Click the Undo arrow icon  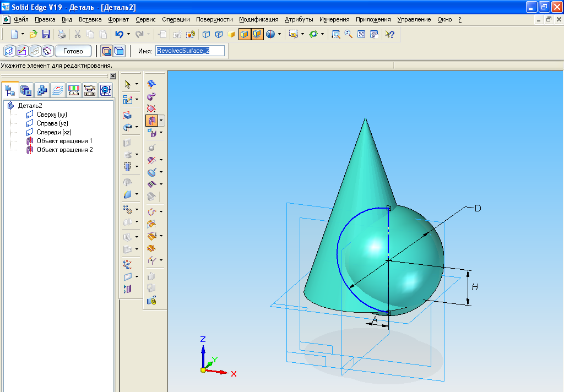pyautogui.click(x=119, y=34)
